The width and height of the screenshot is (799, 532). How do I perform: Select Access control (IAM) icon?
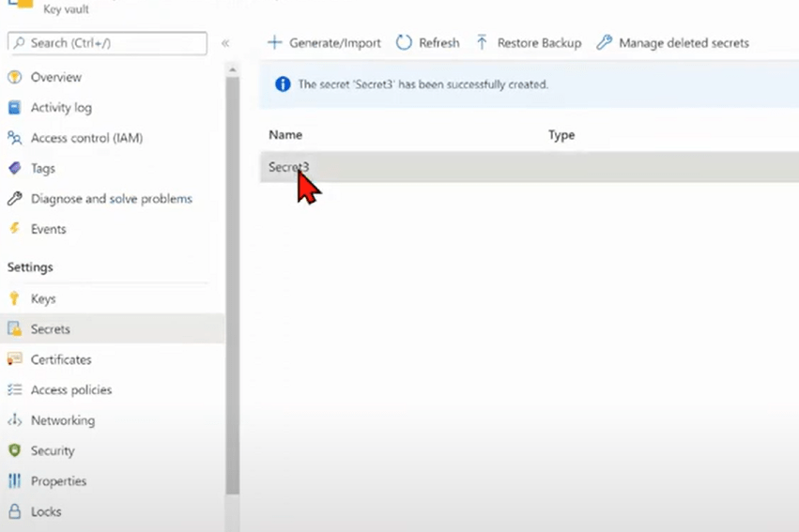[x=14, y=138]
